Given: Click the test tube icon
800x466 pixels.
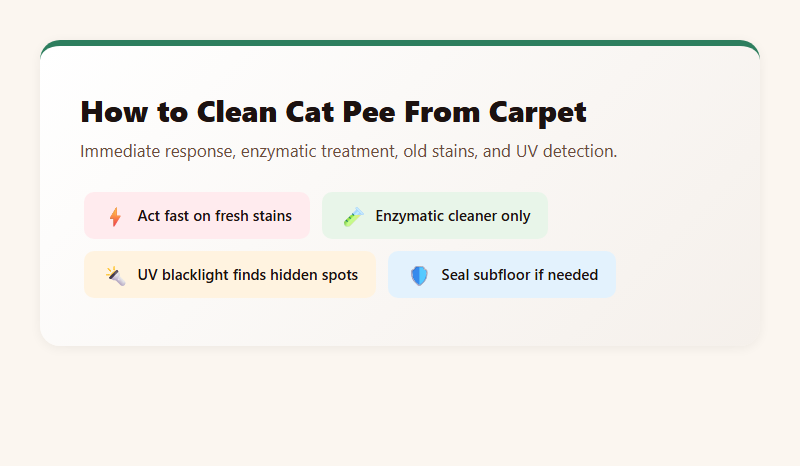Looking at the screenshot, I should pos(352,216).
